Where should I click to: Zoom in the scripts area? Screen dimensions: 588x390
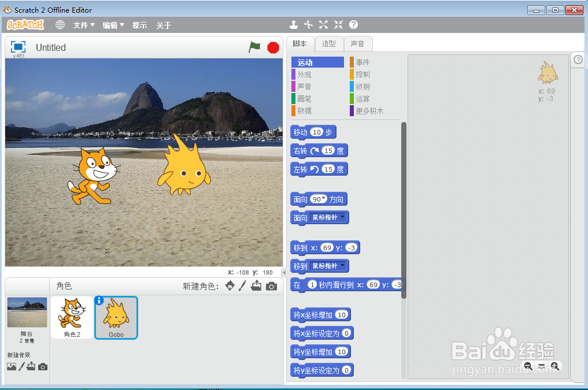pos(555,366)
